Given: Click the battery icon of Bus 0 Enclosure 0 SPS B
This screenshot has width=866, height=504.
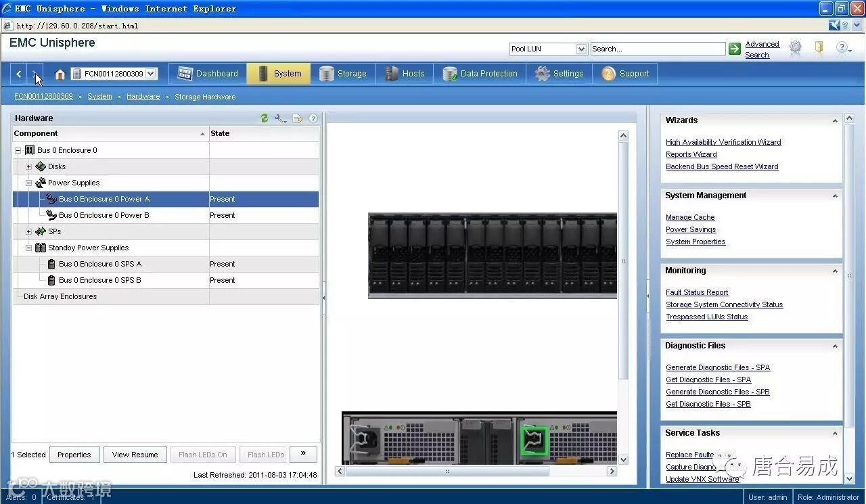Looking at the screenshot, I should click(x=51, y=280).
